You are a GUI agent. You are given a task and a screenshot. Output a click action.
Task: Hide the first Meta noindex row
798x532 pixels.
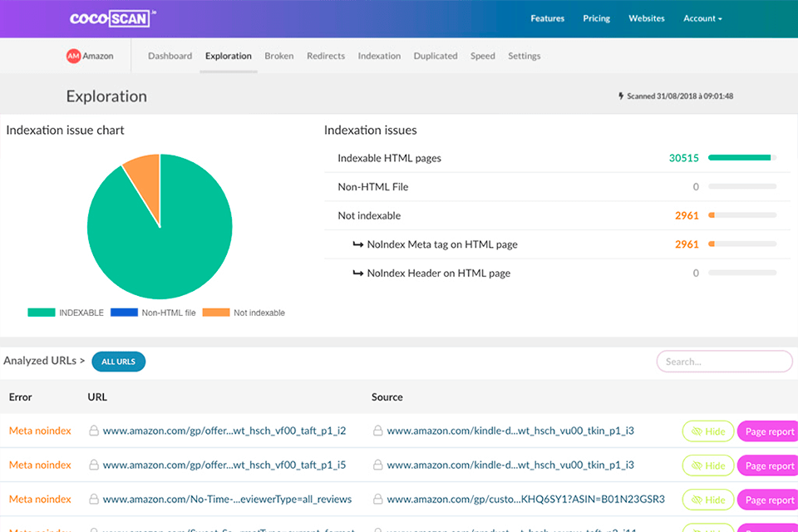[708, 431]
